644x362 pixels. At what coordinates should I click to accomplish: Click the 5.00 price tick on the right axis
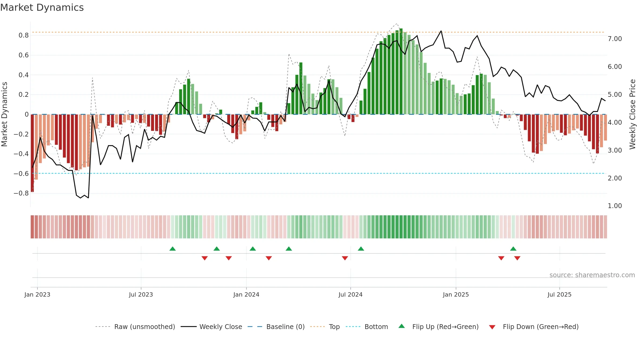pos(615,95)
